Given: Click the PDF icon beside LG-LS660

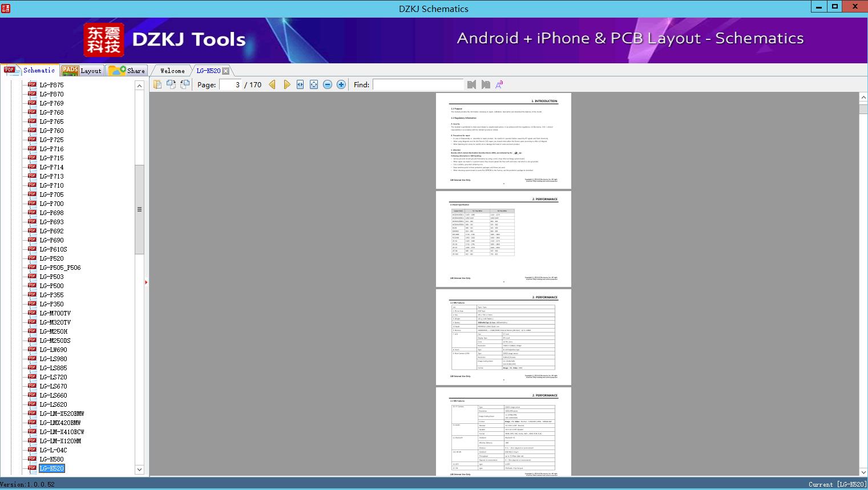Looking at the screenshot, I should click(32, 395).
